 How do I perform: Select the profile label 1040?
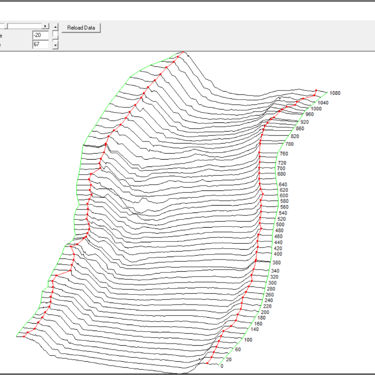pos(323,103)
